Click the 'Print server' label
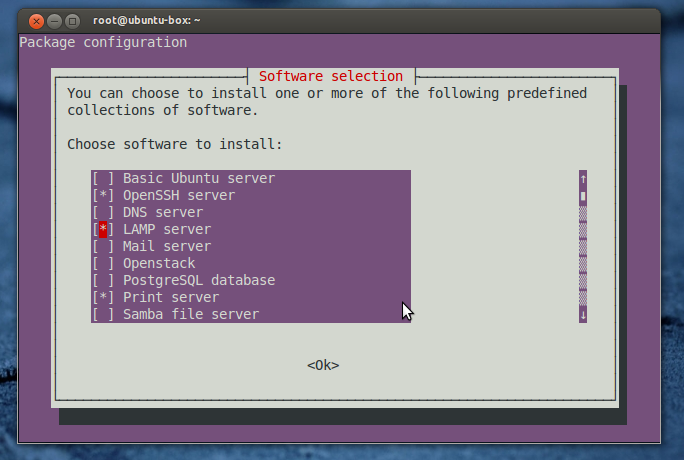684x460 pixels. (171, 297)
